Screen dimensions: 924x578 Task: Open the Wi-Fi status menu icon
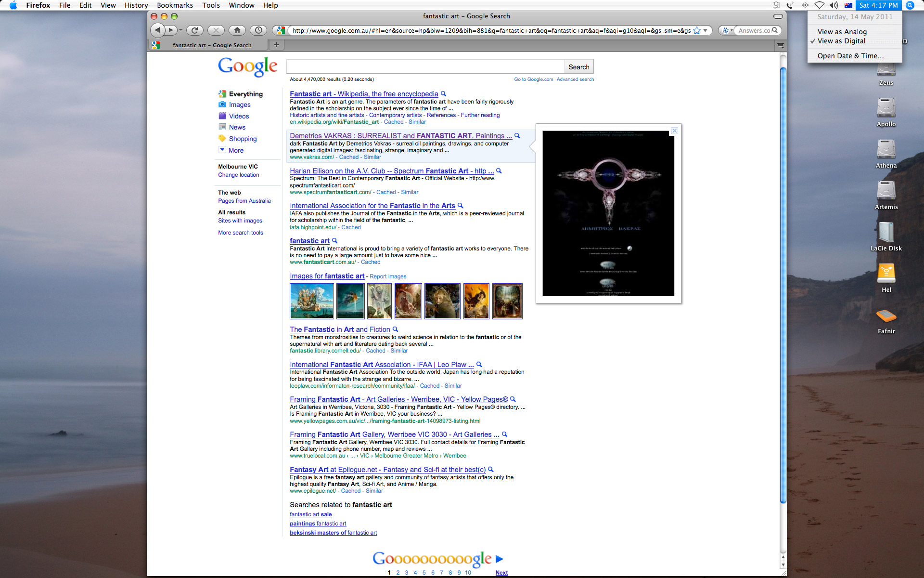coord(820,5)
